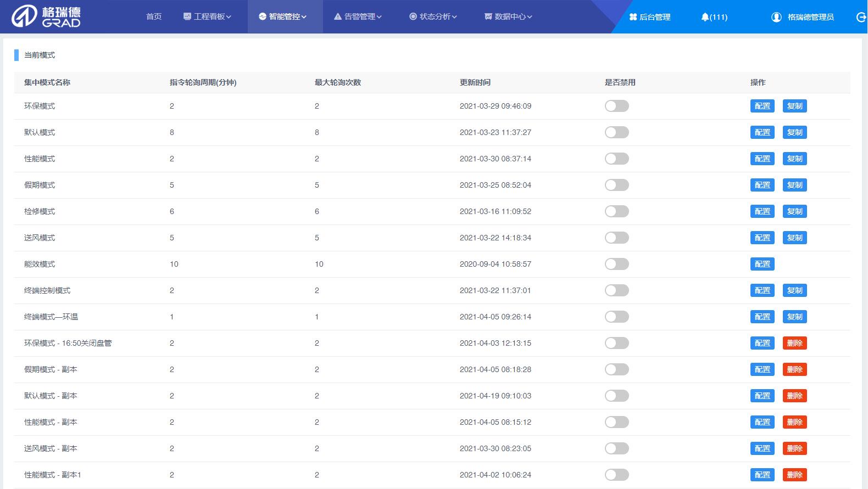Click the logout icon at top right
Screen dimensions: 868x489
tap(861, 17)
